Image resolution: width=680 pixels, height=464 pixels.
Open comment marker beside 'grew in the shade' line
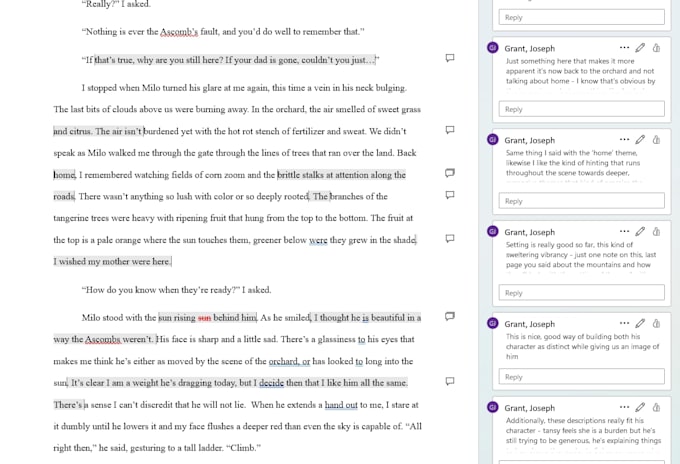pyautogui.click(x=450, y=238)
